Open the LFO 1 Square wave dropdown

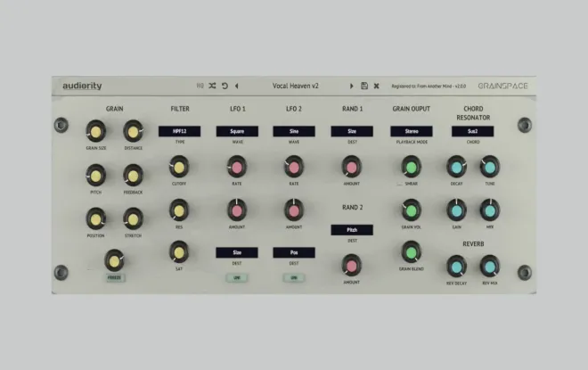[237, 131]
